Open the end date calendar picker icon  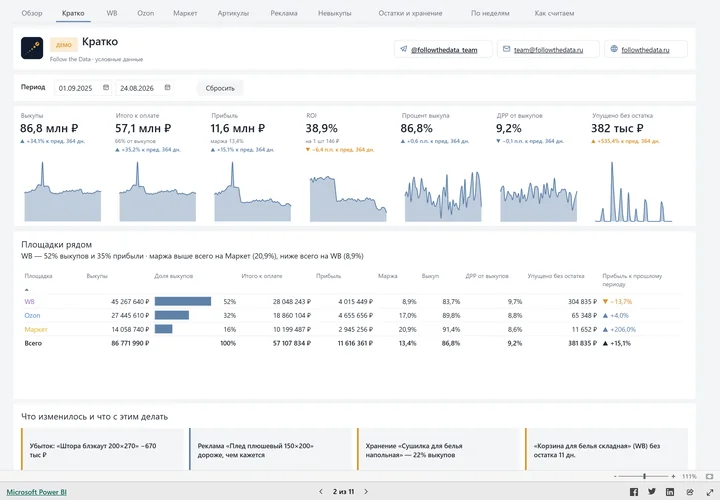(168, 88)
